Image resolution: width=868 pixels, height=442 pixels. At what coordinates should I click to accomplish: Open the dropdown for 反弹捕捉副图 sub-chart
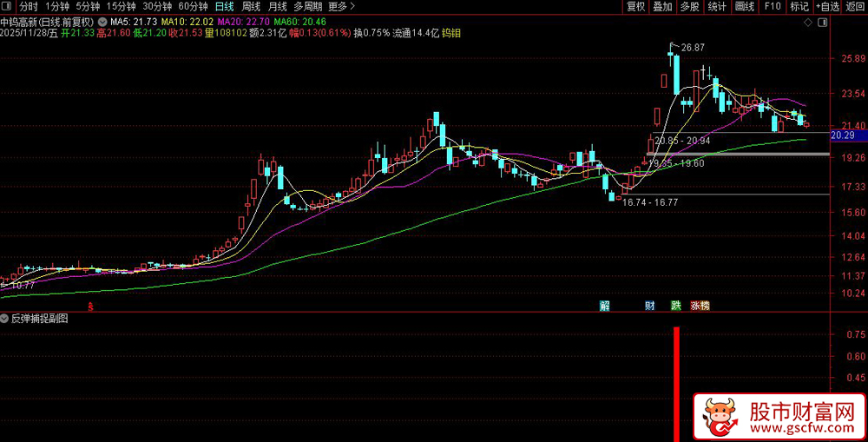click(x=5, y=319)
